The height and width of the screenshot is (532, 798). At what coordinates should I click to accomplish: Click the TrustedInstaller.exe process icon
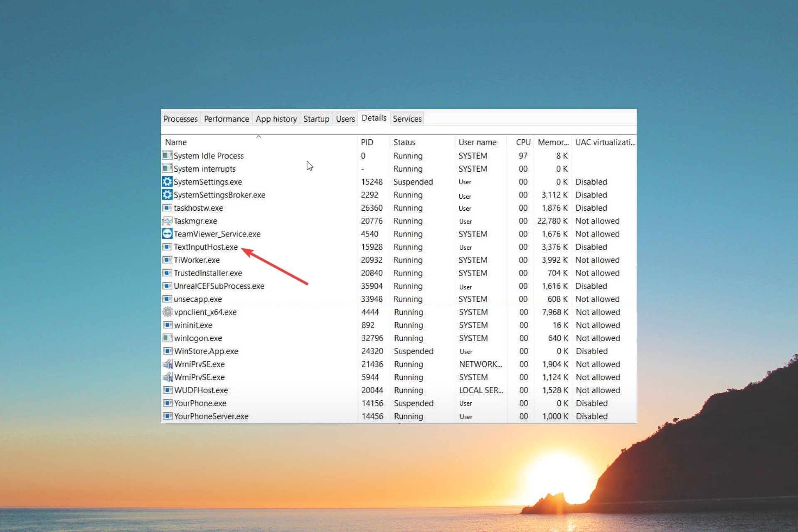coord(167,273)
